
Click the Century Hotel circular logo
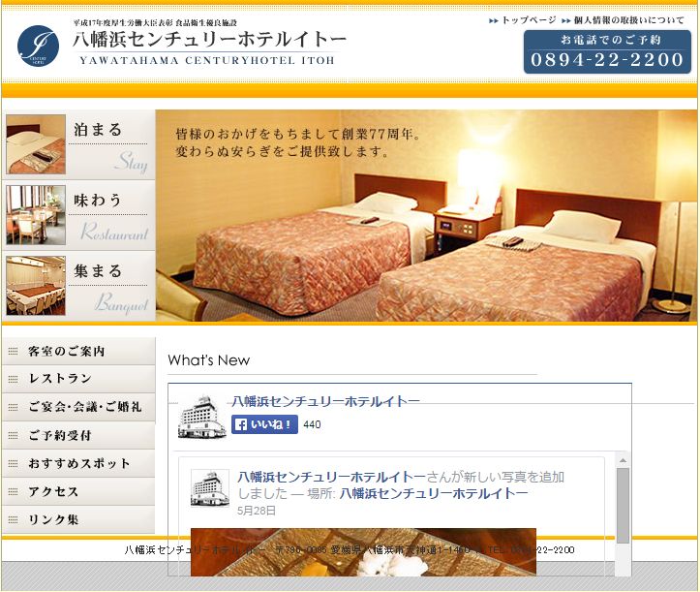[38, 46]
